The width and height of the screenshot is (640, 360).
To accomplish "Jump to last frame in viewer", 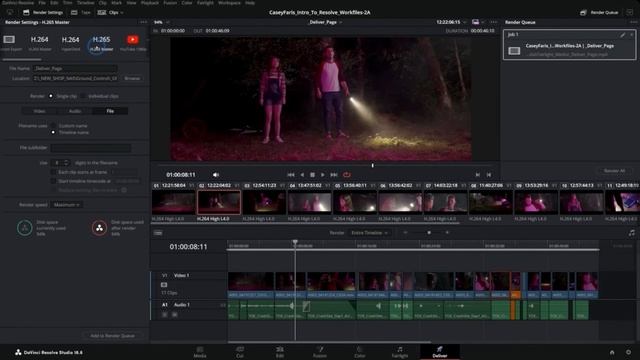I will pyautogui.click(x=333, y=175).
